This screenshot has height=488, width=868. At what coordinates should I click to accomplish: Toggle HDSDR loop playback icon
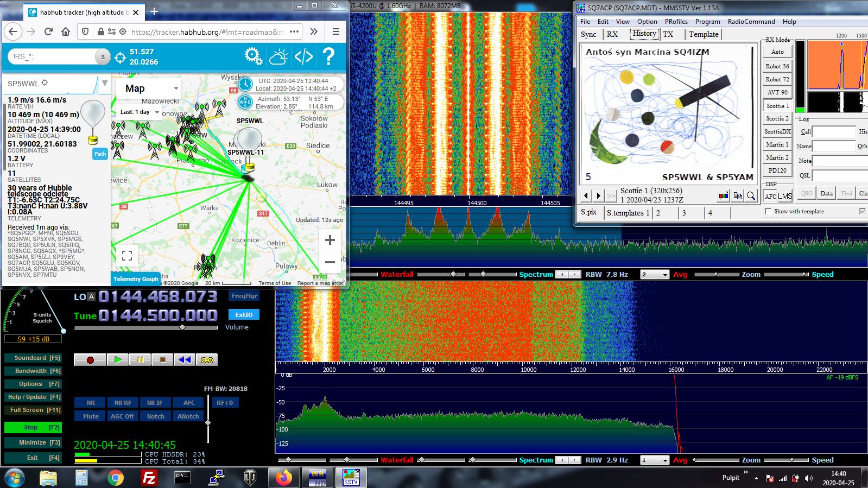(207, 359)
